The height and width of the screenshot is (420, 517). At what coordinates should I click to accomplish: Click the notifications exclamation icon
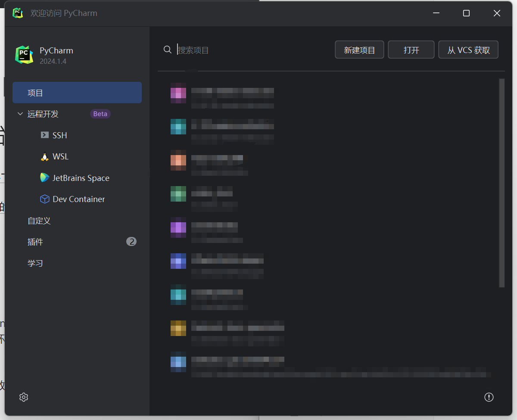pos(489,397)
